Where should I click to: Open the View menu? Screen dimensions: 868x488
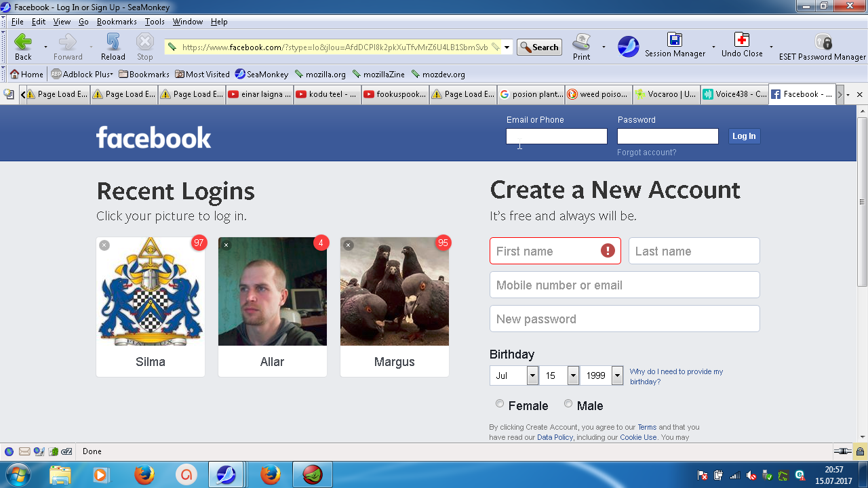[x=62, y=22]
